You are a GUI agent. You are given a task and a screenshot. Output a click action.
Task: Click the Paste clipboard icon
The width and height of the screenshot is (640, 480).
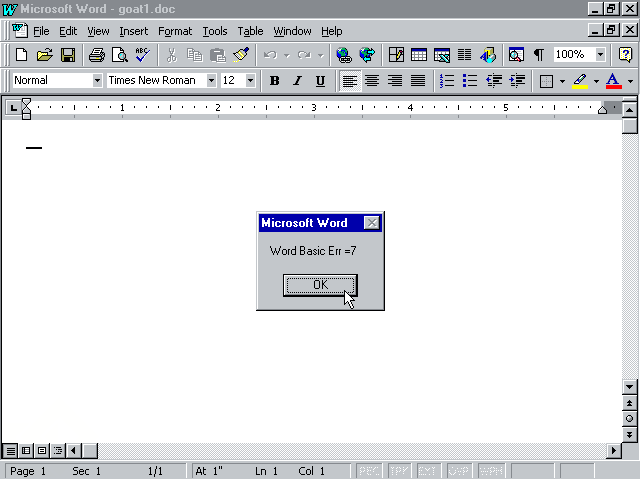coord(218,55)
